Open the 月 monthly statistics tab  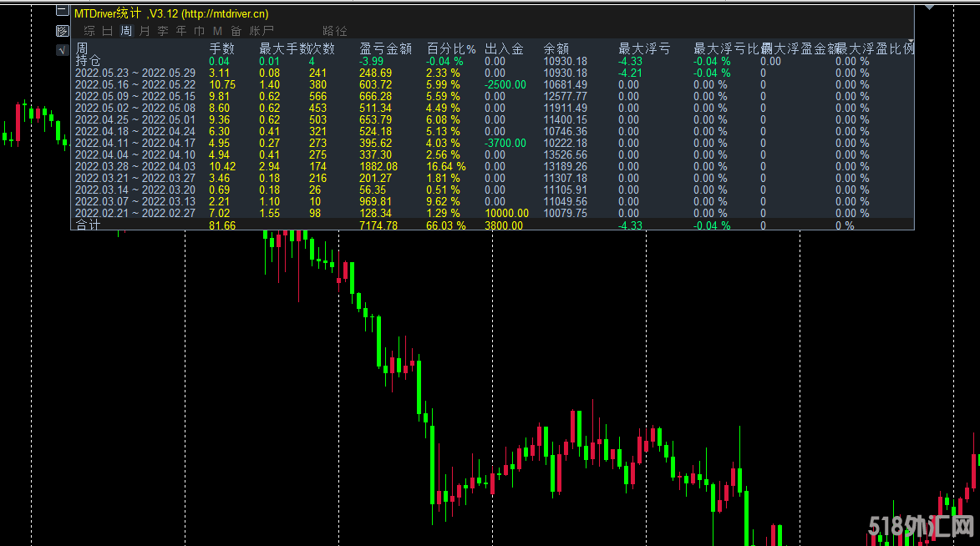144,31
